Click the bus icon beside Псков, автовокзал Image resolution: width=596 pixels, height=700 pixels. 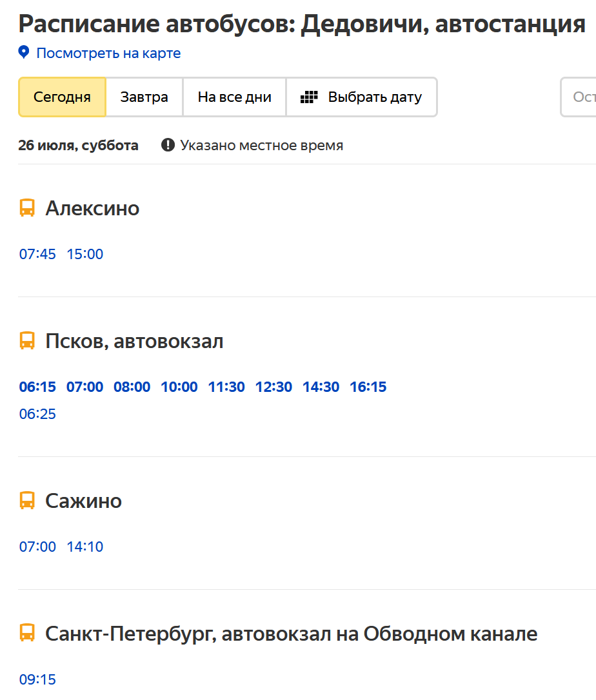click(x=27, y=341)
